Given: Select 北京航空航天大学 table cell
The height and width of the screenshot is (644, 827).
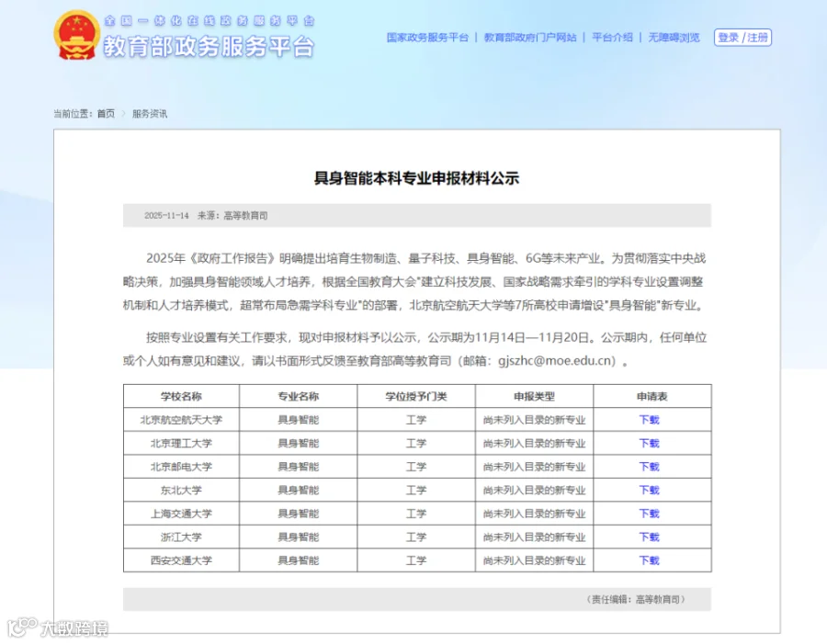Looking at the screenshot, I should click(x=181, y=420).
